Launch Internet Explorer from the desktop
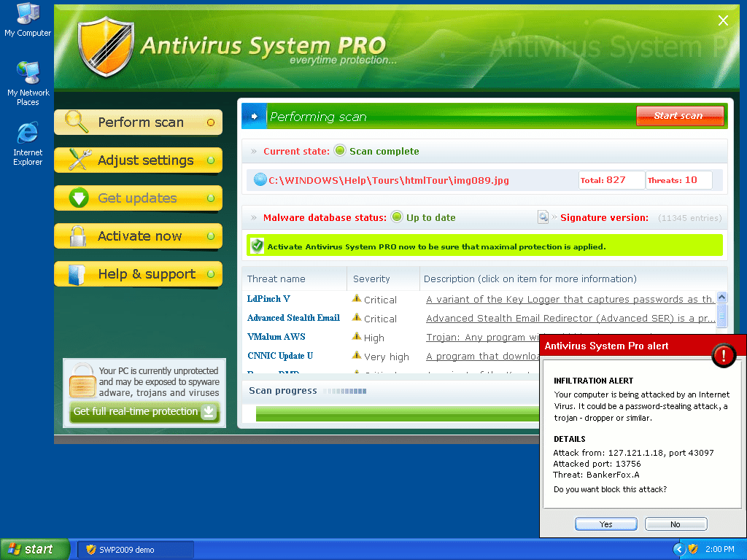747x560 pixels. click(x=28, y=133)
